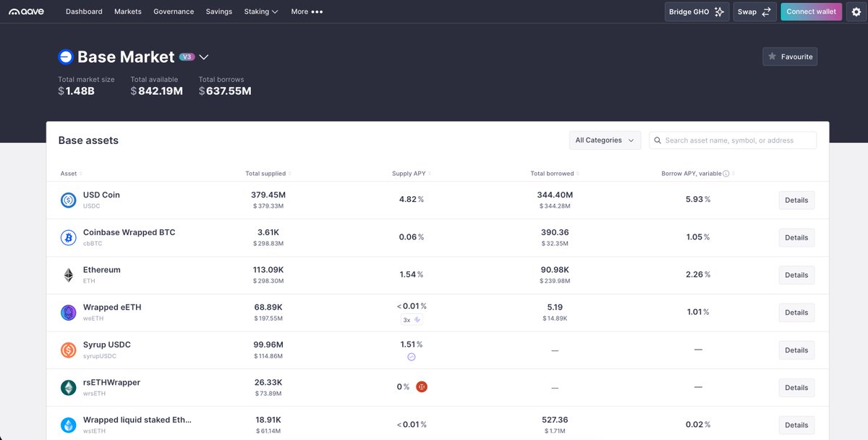Click Connect wallet

tap(811, 12)
